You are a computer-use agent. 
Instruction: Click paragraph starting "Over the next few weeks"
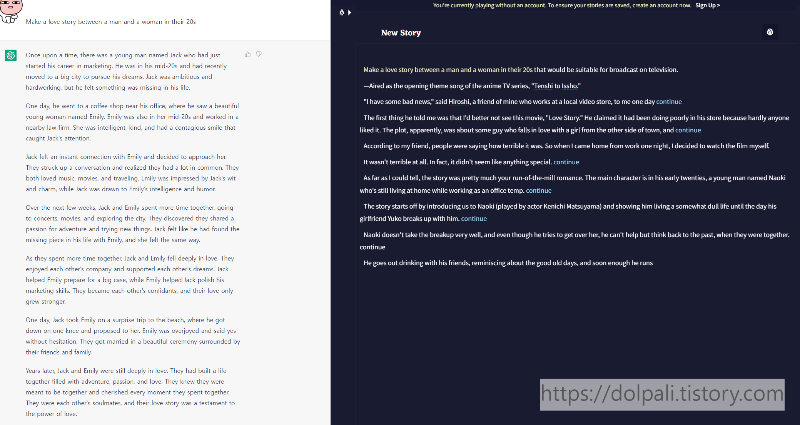tap(132, 223)
